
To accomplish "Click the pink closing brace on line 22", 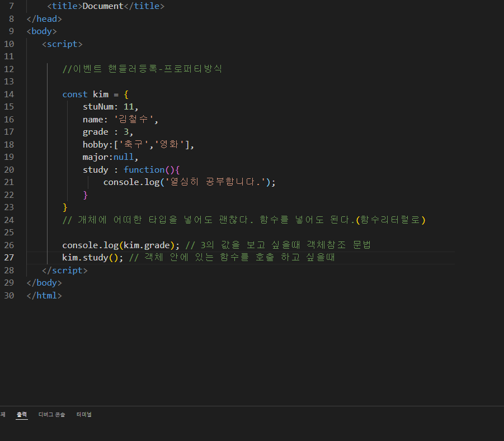I will click(85, 195).
